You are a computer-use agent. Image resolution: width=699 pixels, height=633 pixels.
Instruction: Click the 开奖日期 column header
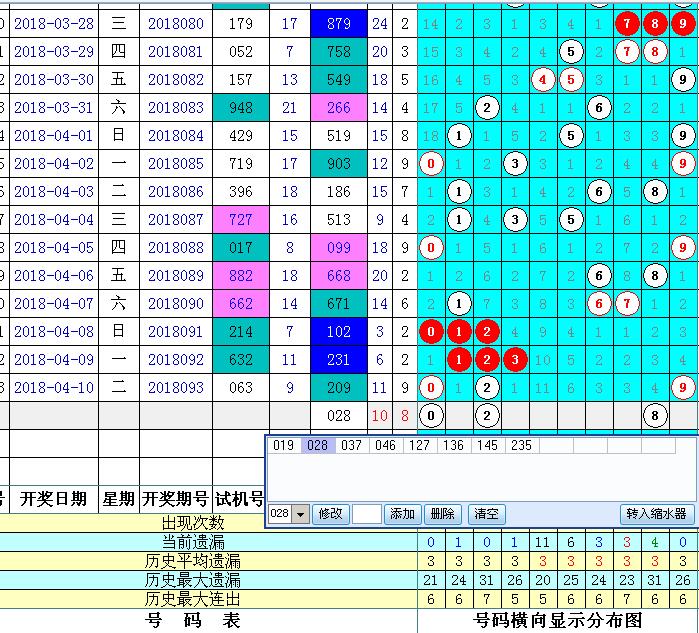[53, 499]
